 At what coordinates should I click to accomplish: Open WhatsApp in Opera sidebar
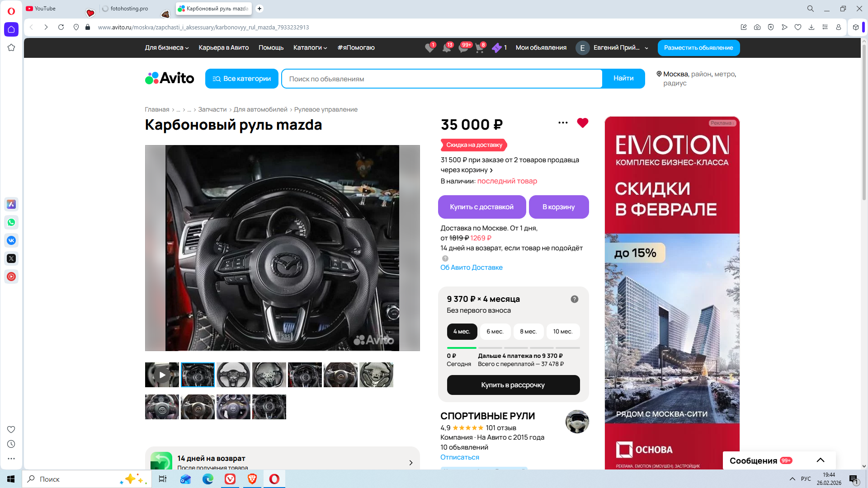[x=11, y=222]
